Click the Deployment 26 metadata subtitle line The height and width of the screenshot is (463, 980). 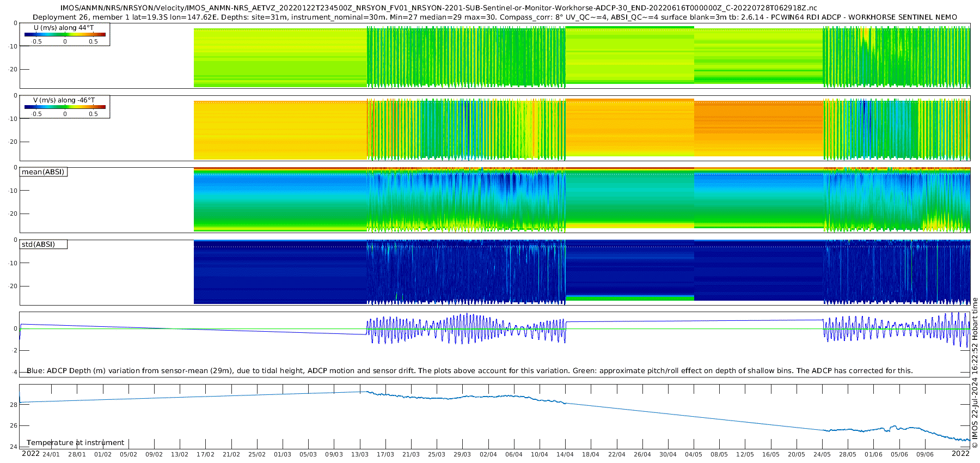click(495, 17)
